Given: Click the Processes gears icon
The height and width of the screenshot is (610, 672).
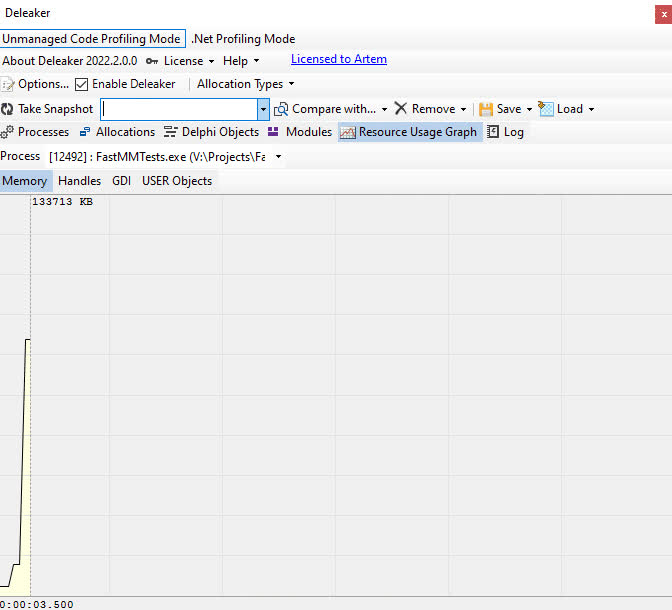Looking at the screenshot, I should tap(7, 132).
